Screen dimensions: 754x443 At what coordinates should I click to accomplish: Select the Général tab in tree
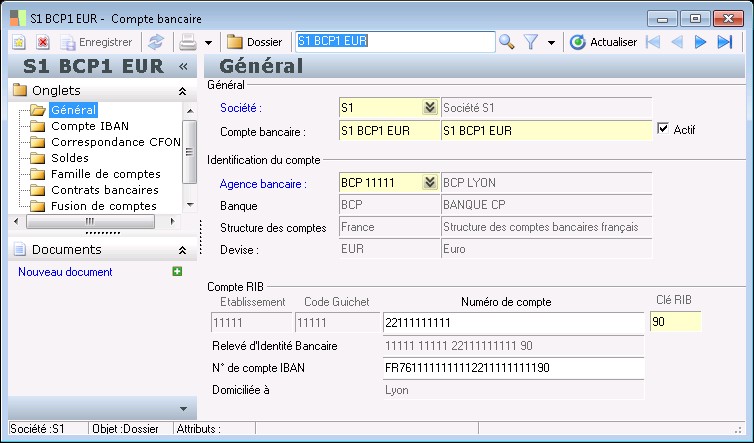point(74,110)
